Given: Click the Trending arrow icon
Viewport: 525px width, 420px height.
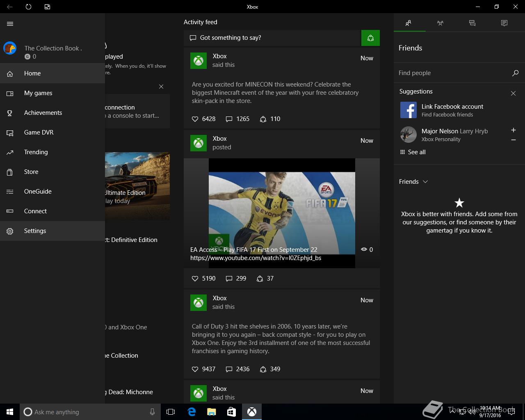Looking at the screenshot, I should [10, 153].
